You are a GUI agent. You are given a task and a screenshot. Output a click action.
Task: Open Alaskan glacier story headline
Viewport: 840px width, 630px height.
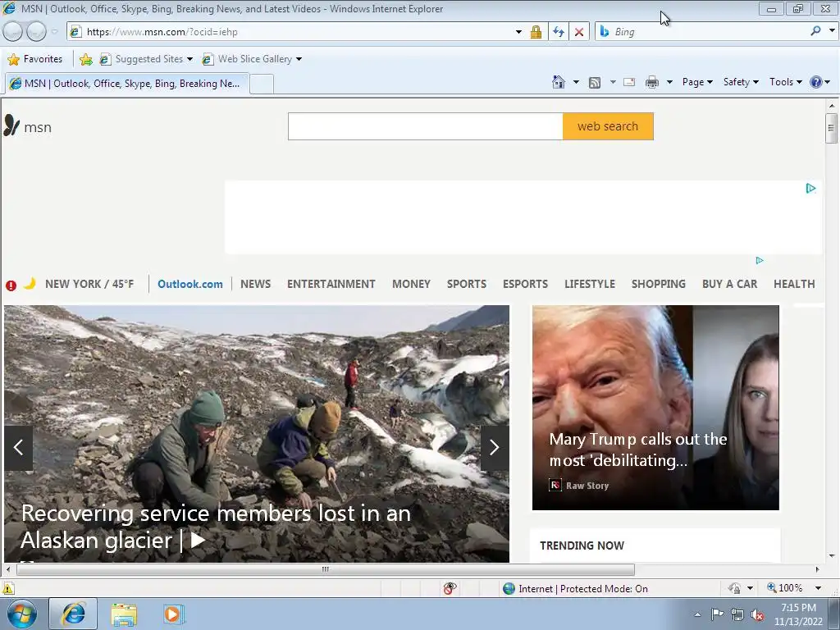point(216,527)
